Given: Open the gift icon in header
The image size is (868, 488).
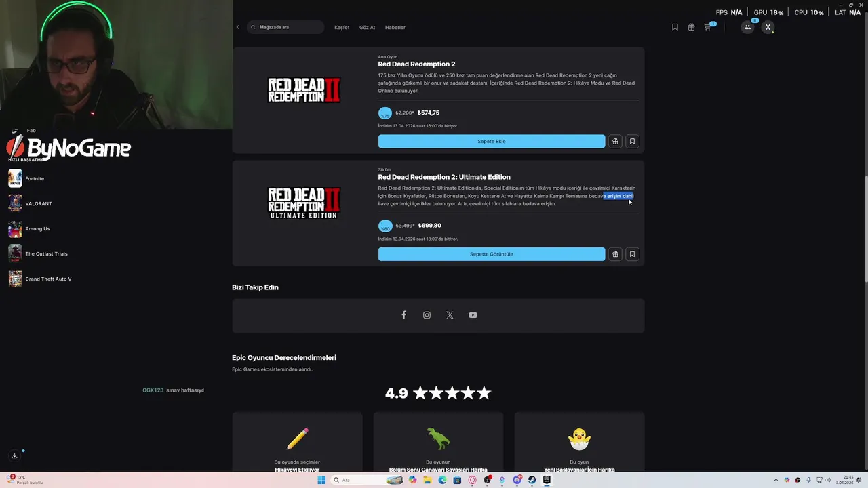Looking at the screenshot, I should pos(691,27).
